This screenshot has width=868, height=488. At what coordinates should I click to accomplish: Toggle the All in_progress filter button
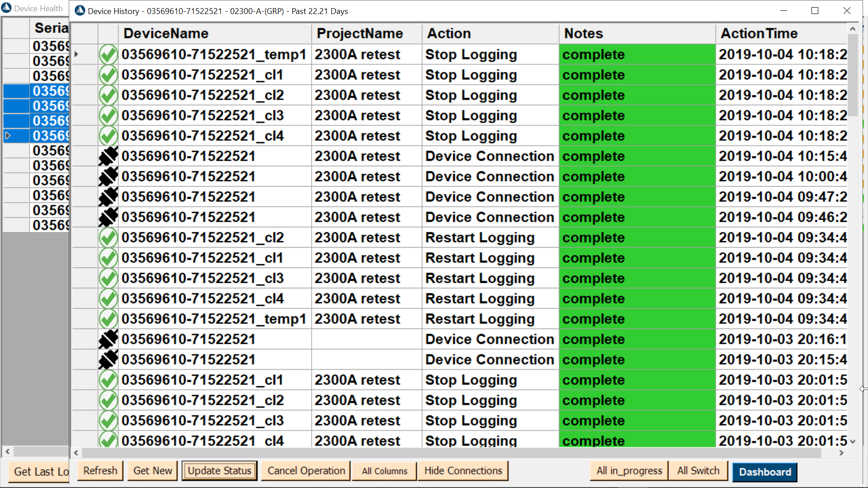tap(629, 471)
